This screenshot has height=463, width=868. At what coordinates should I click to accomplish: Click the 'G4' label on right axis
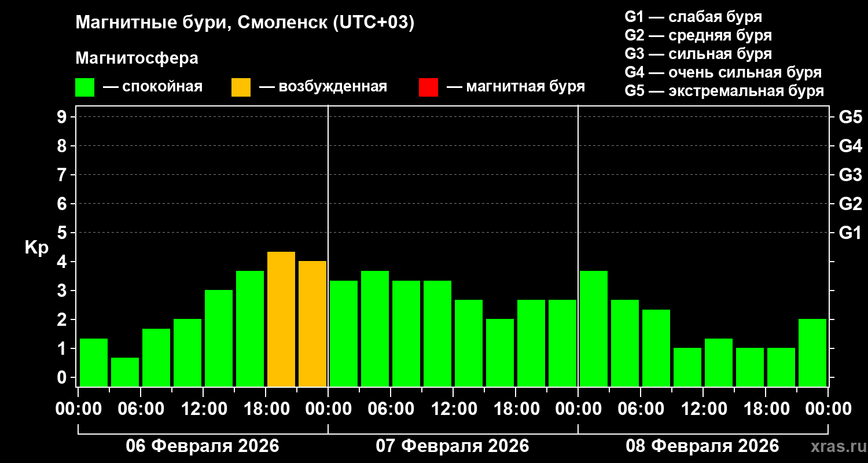[850, 146]
